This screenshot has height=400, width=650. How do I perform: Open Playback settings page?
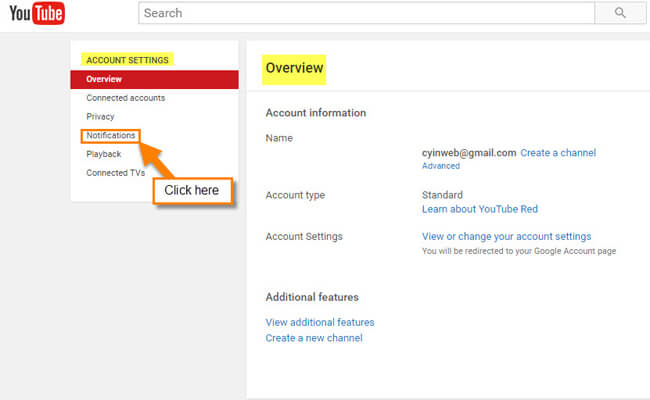104,154
